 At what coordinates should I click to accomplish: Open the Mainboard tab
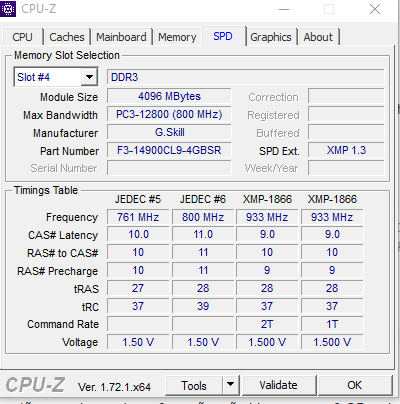121,37
